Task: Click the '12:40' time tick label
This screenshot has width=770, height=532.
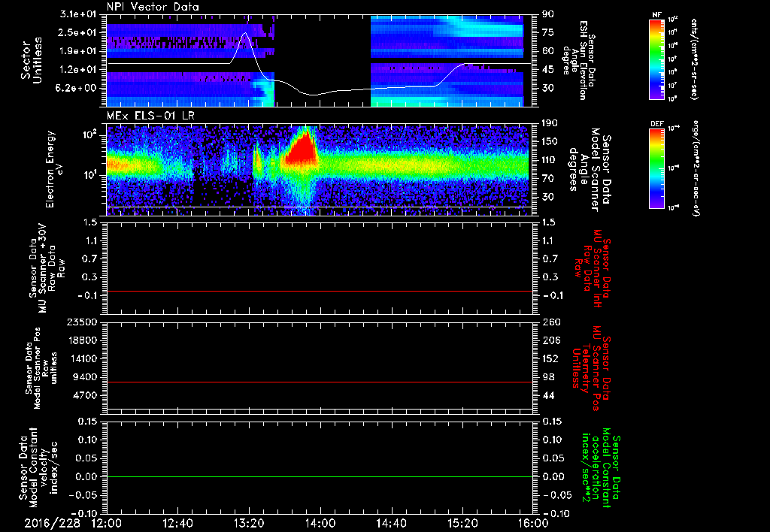Action: (x=177, y=524)
